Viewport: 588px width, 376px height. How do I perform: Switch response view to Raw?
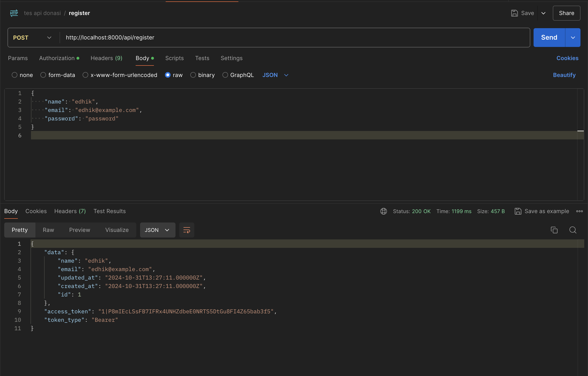click(48, 230)
